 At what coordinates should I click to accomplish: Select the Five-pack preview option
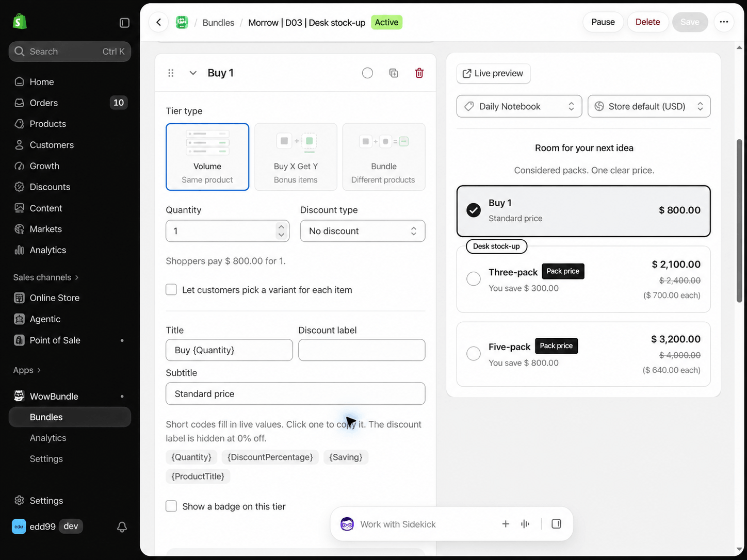click(583, 354)
